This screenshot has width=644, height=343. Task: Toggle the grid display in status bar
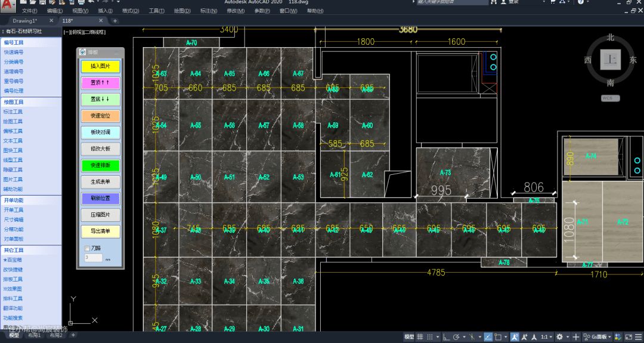(420, 337)
